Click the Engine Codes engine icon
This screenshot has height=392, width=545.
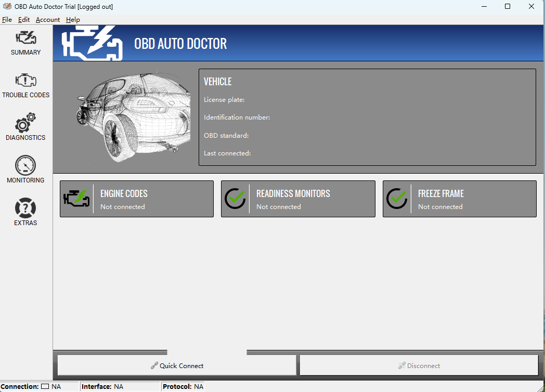pos(76,199)
